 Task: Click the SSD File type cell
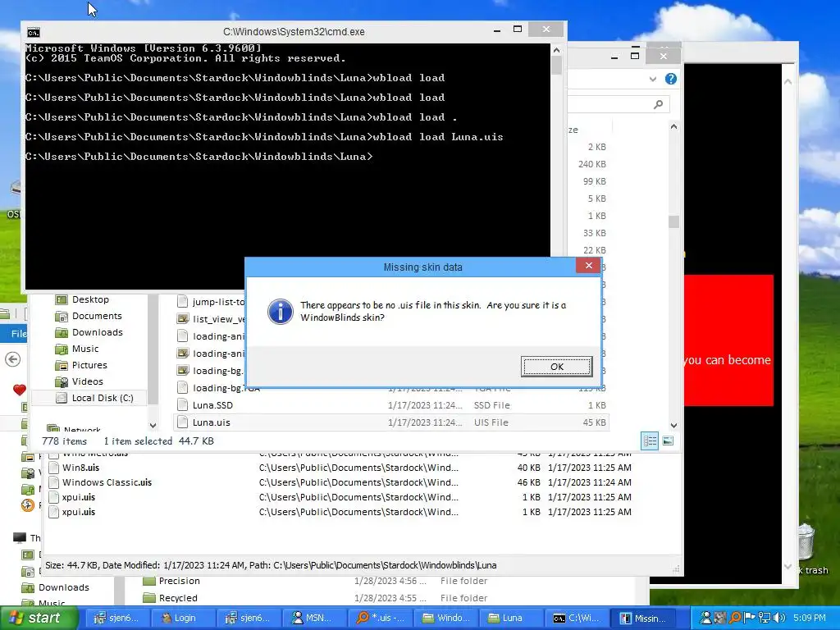tap(492, 405)
